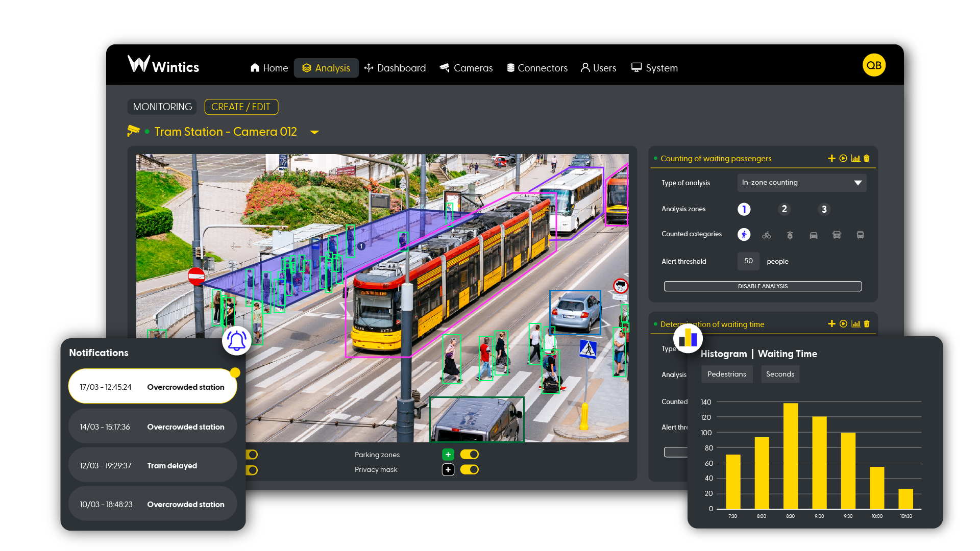Screen dimensions: 980x551
Task: Select the car counted category icon
Action: (x=814, y=235)
